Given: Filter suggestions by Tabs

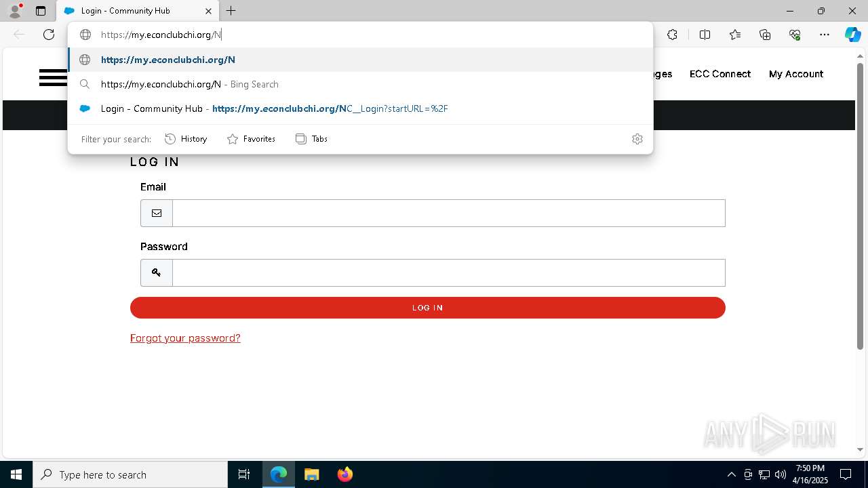Looking at the screenshot, I should click(311, 139).
